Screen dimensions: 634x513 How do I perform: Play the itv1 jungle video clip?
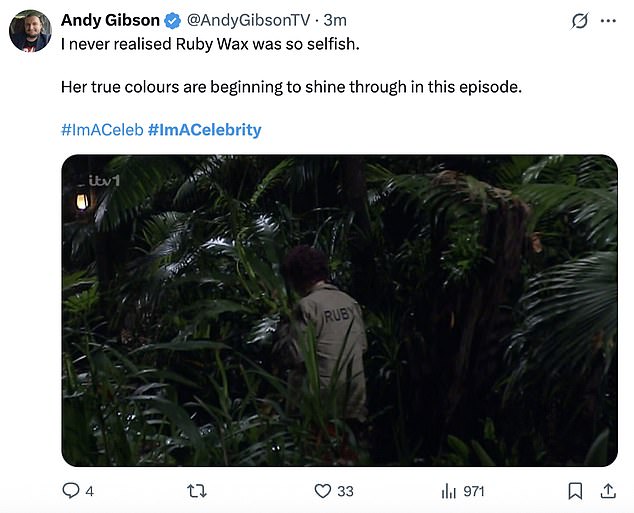(x=339, y=310)
